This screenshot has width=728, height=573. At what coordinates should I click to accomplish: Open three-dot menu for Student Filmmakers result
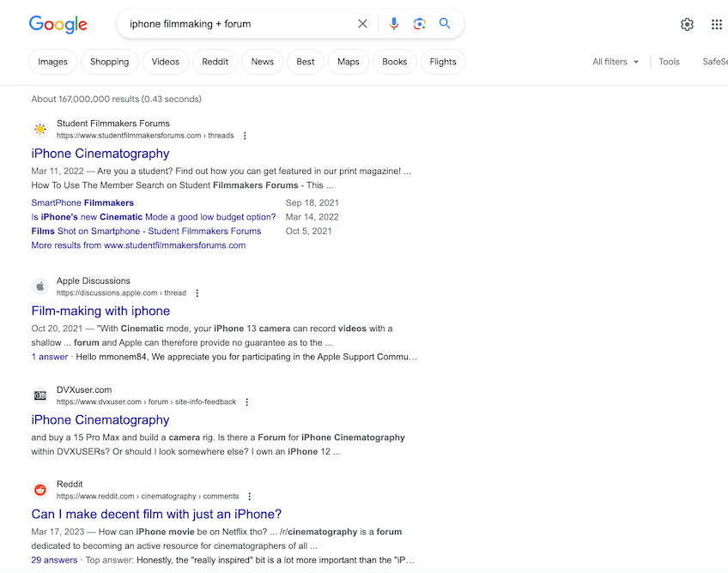[x=245, y=136]
